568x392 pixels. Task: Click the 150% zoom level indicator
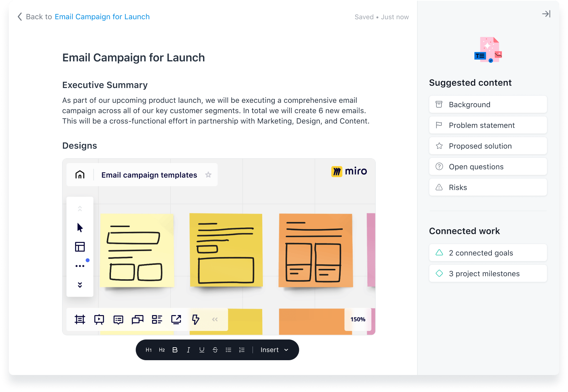[x=358, y=319]
